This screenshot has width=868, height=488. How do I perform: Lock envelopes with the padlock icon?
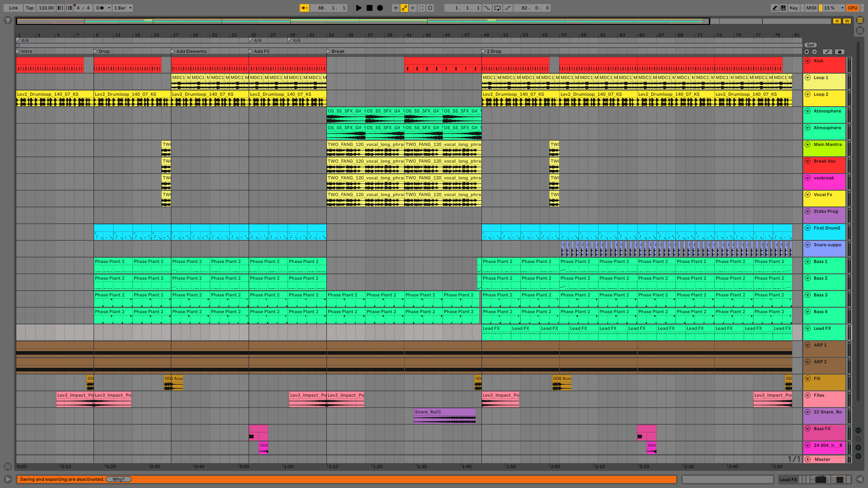pyautogui.click(x=840, y=52)
